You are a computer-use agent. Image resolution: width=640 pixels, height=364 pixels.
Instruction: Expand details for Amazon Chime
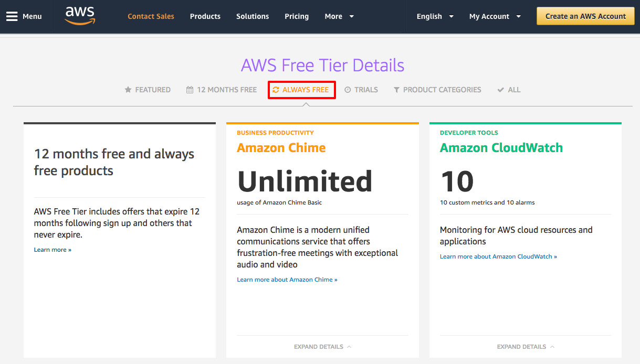[x=322, y=346]
